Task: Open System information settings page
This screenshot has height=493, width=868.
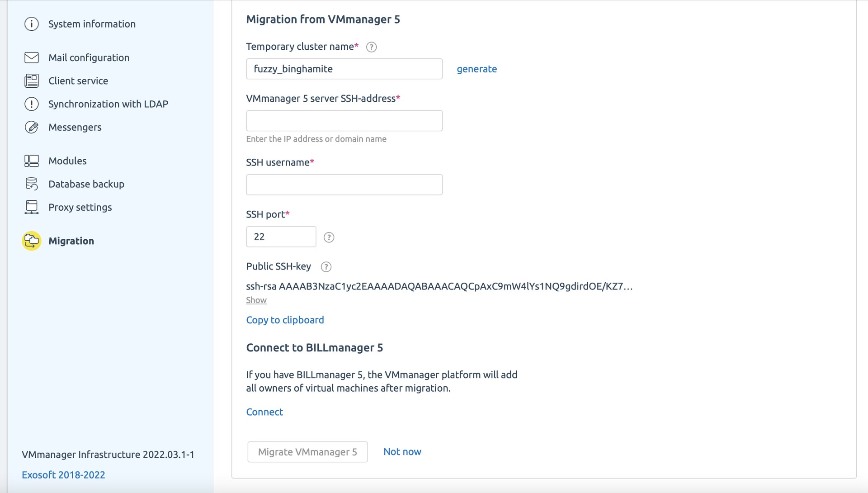Action: click(92, 24)
